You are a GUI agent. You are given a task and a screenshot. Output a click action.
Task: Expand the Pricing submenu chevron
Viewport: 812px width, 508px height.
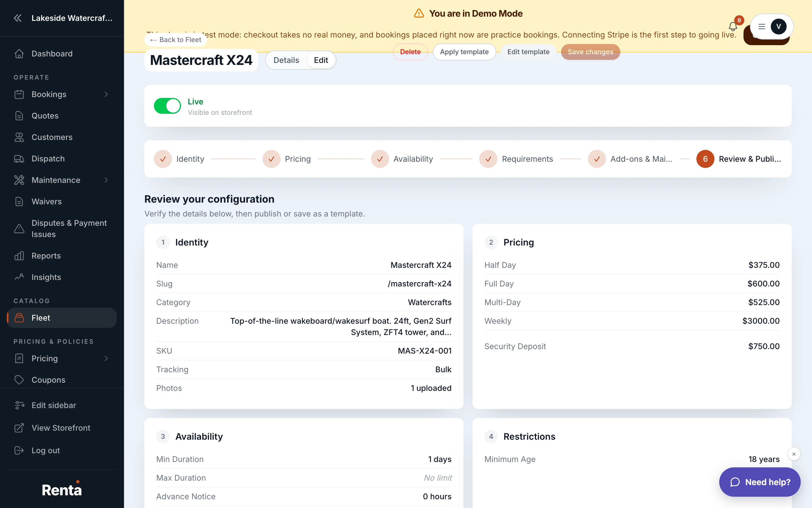[x=106, y=358]
